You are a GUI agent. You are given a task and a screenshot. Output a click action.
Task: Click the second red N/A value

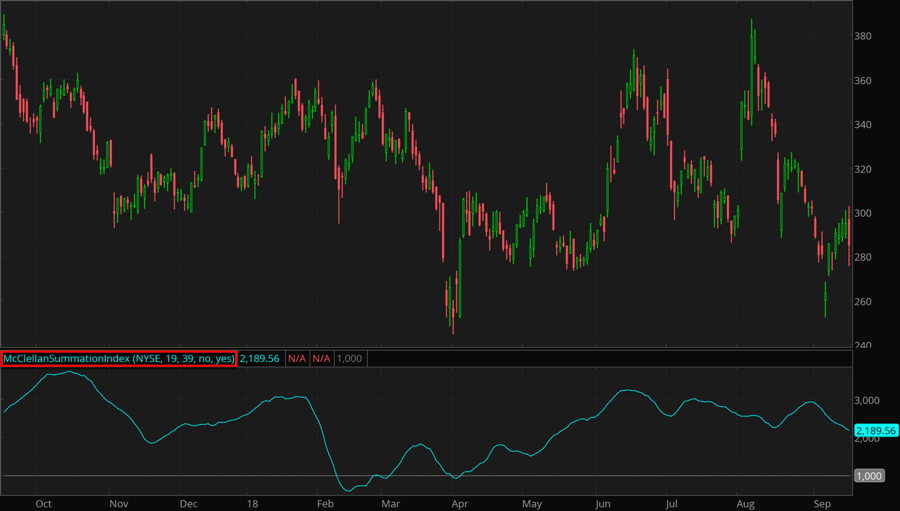(x=321, y=358)
